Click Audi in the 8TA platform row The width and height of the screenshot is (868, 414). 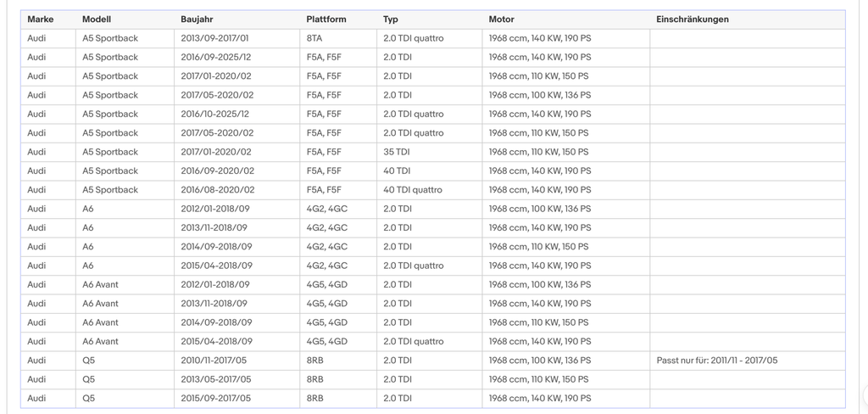[36, 38]
